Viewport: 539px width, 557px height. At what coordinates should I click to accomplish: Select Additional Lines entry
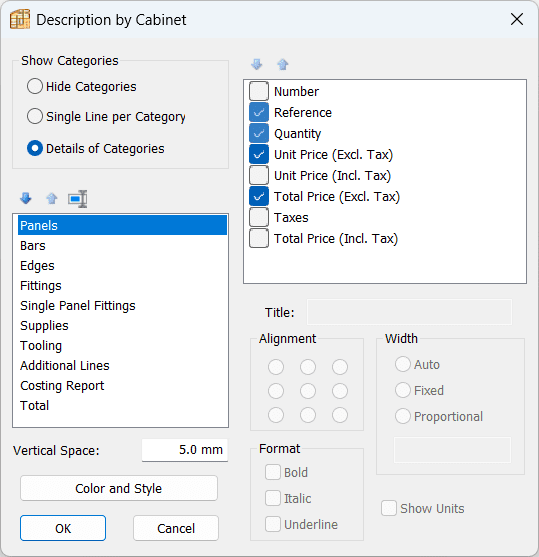pos(122,365)
